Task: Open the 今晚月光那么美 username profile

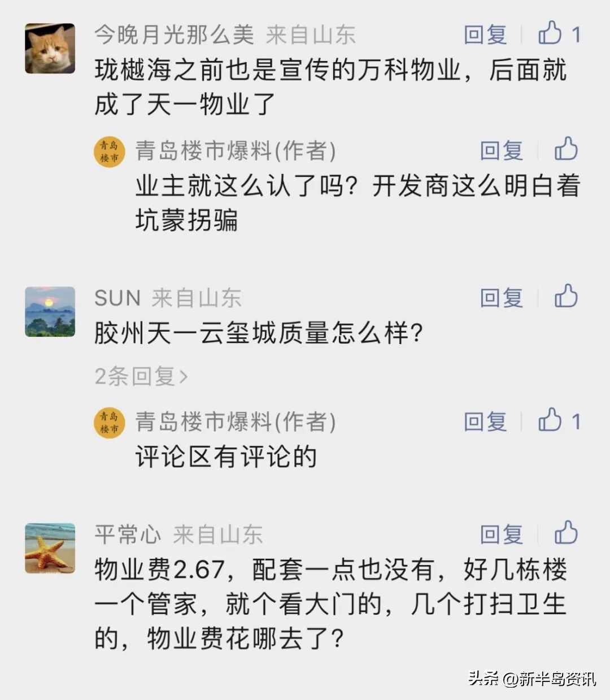Action: pos(174,34)
